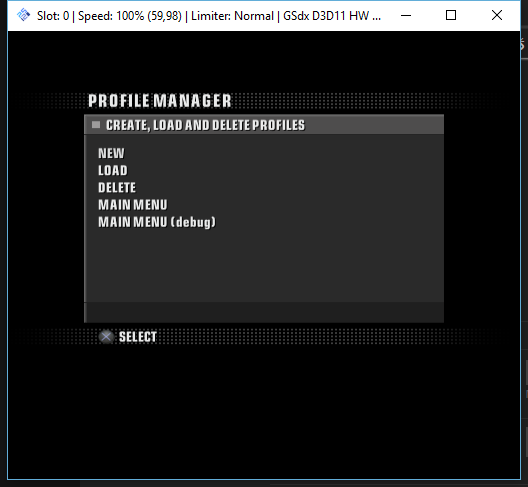Viewport: 528px width, 487px height.
Task: Choose the LOAD profile option
Action: point(113,170)
